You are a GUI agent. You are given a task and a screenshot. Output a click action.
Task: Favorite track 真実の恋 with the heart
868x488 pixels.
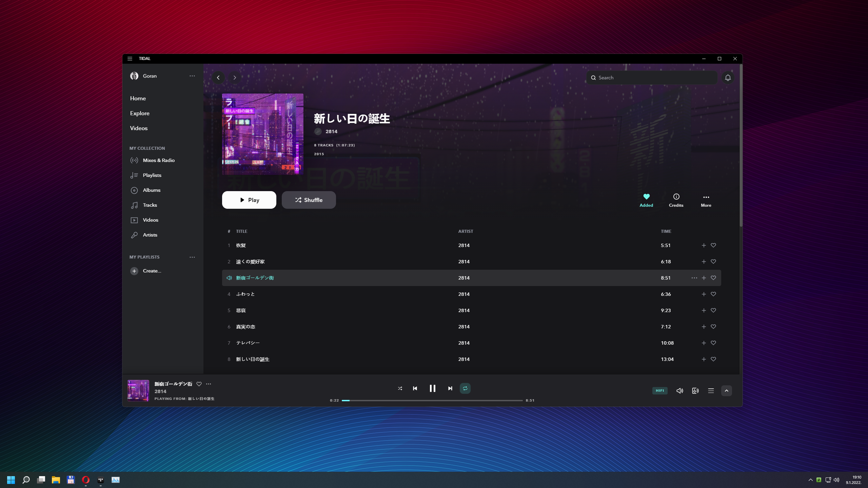[713, 327]
